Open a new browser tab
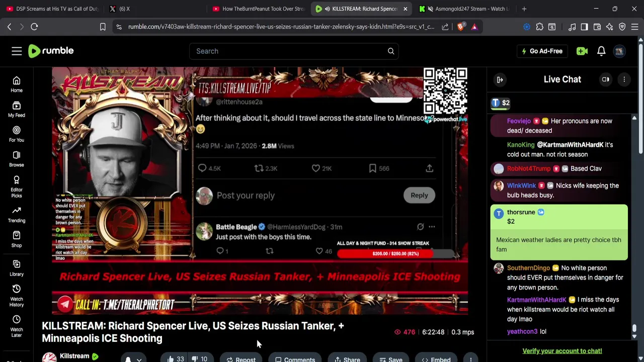The height and width of the screenshot is (362, 644). 524,9
